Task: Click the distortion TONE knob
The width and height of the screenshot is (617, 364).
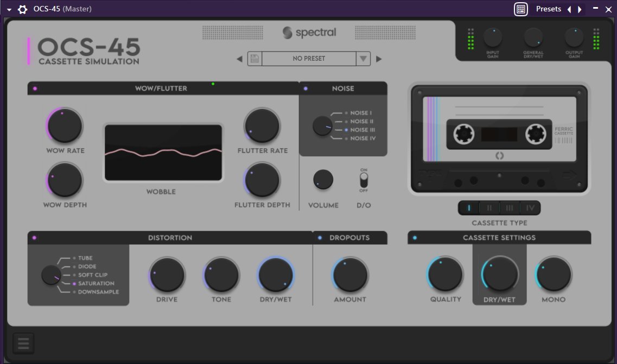Action: (x=221, y=274)
